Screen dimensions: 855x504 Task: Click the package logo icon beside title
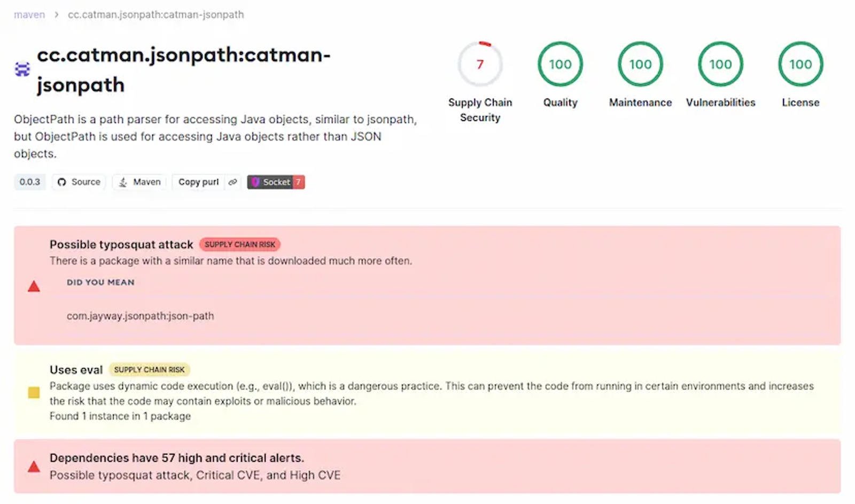(22, 69)
